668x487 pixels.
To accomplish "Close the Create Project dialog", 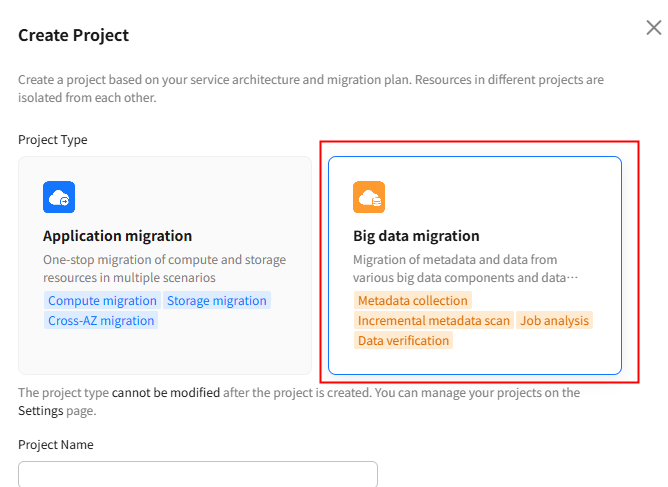I will point(654,28).
